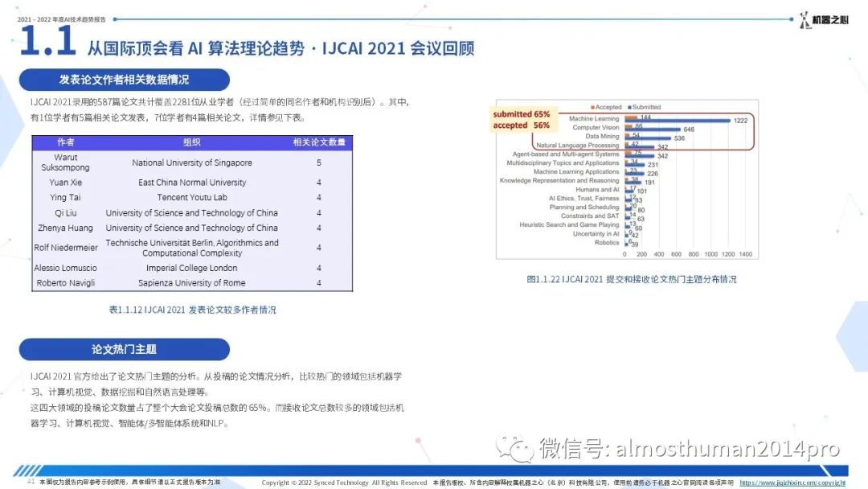868x489 pixels.
Task: Open the jiqizhixin.com copyright link
Action: coord(792,483)
